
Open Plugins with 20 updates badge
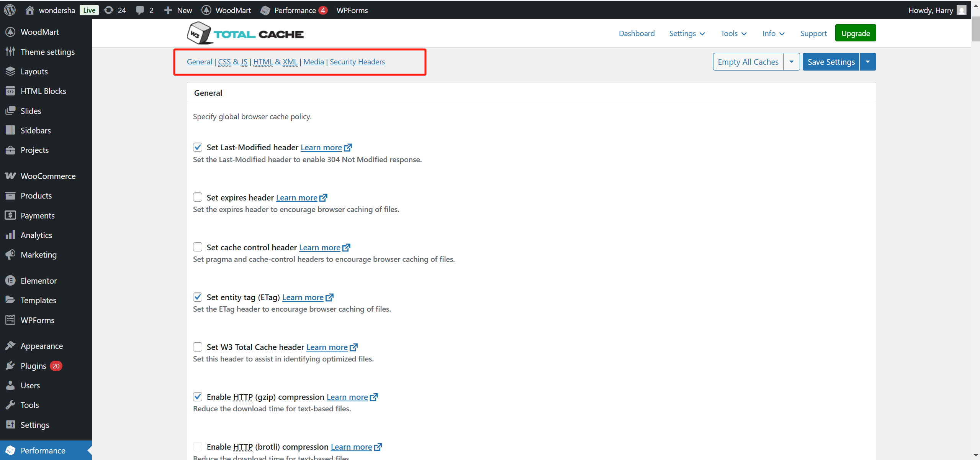[x=34, y=366]
